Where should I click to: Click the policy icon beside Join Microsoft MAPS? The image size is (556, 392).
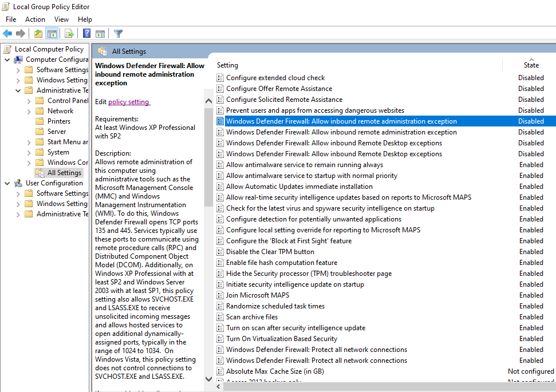(220, 295)
